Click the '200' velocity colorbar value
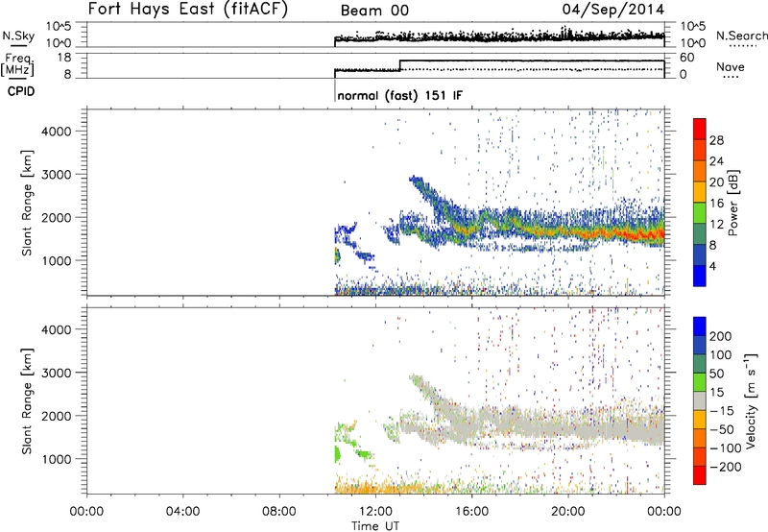Image resolution: width=768 pixels, height=532 pixels. (721, 336)
